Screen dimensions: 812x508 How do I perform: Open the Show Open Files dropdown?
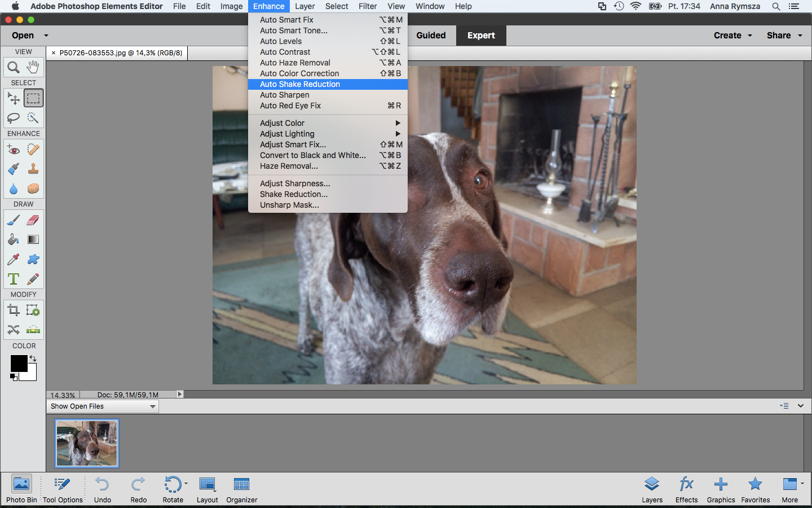pos(103,406)
